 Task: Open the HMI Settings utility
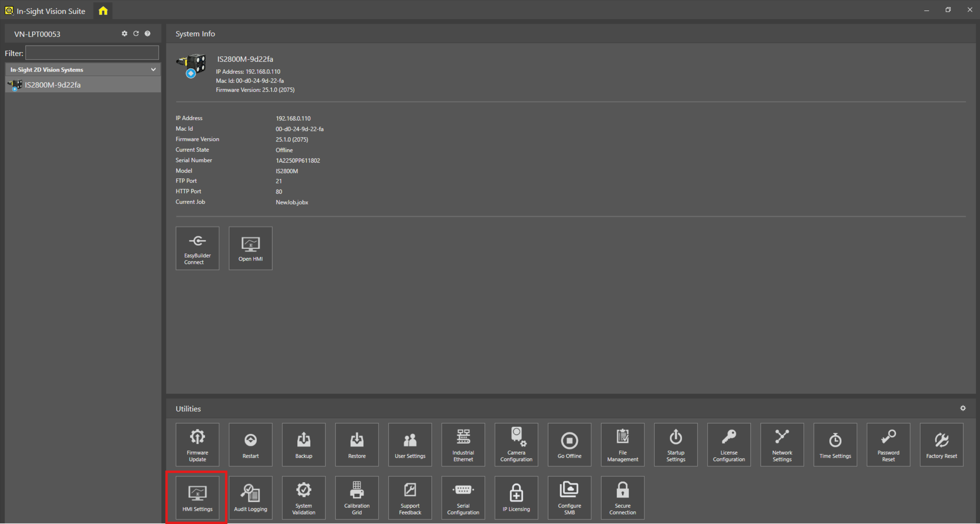[x=197, y=498]
